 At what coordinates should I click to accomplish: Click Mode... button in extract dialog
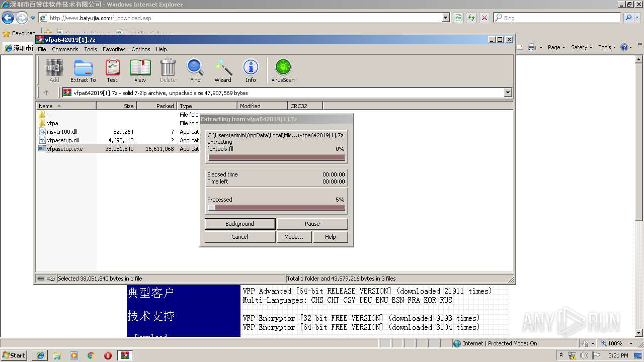(x=294, y=237)
